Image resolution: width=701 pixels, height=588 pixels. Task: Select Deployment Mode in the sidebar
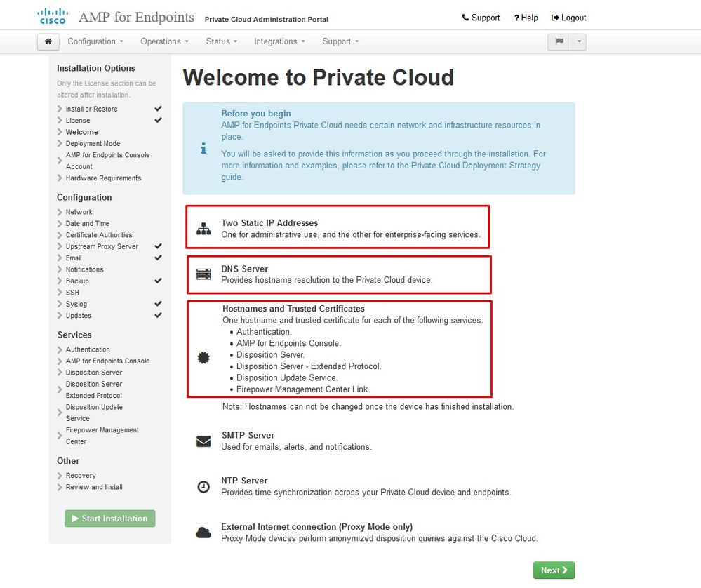pos(93,144)
